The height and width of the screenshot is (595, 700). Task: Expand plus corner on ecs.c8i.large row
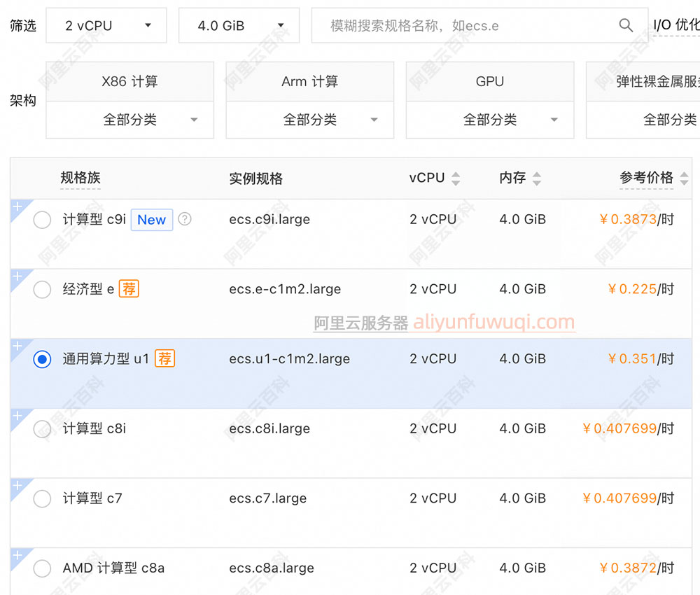pos(18,416)
